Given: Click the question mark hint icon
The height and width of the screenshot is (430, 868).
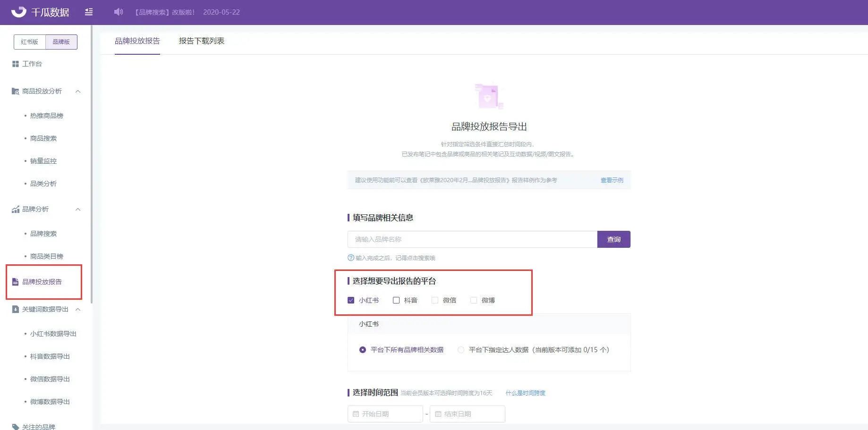Looking at the screenshot, I should (x=351, y=258).
